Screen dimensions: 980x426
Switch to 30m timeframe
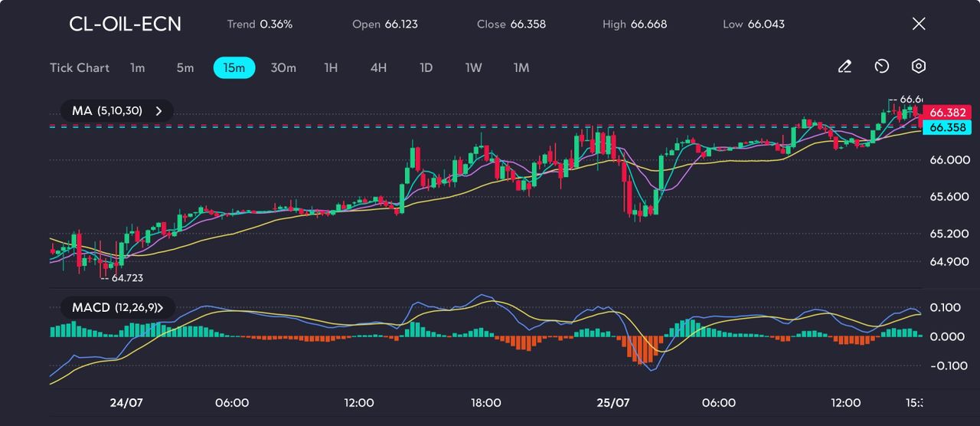click(283, 68)
